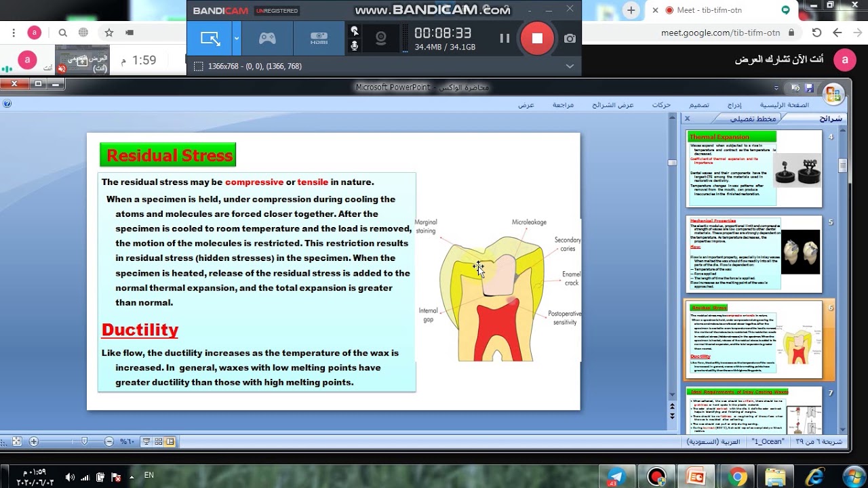
Task: Show hidden tray icons arrow
Action: click(x=132, y=476)
